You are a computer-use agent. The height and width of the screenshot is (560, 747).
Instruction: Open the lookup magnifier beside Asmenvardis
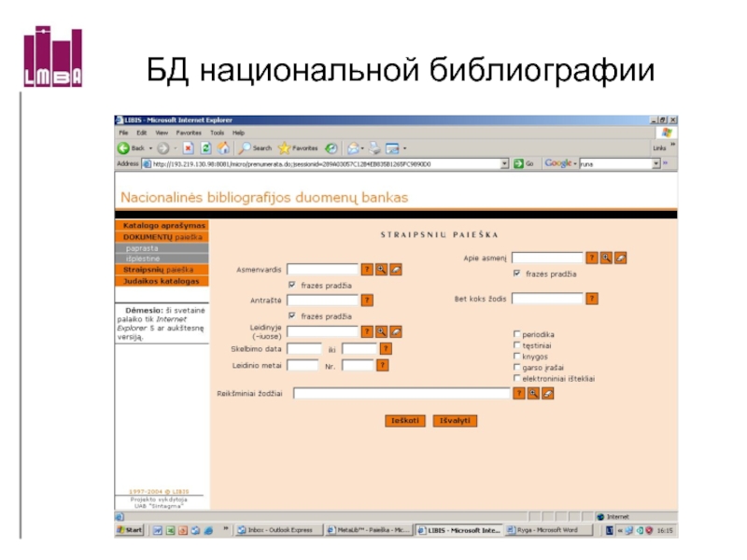[381, 270]
